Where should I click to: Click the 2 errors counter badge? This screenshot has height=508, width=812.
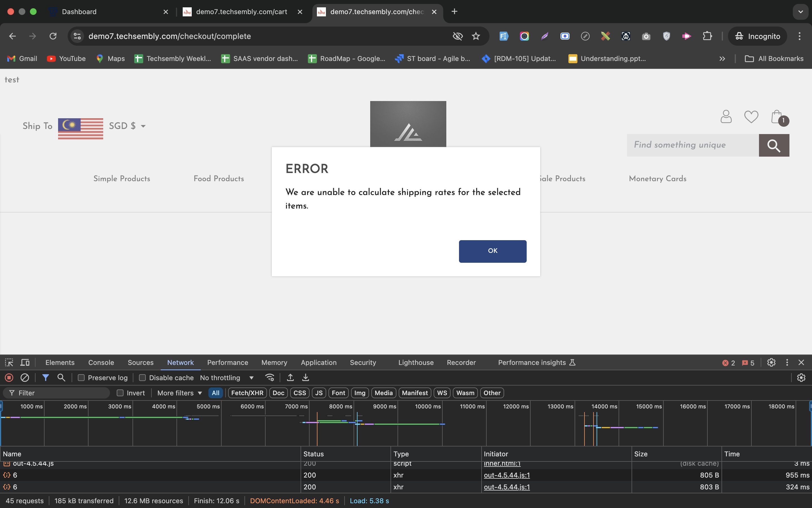729,363
